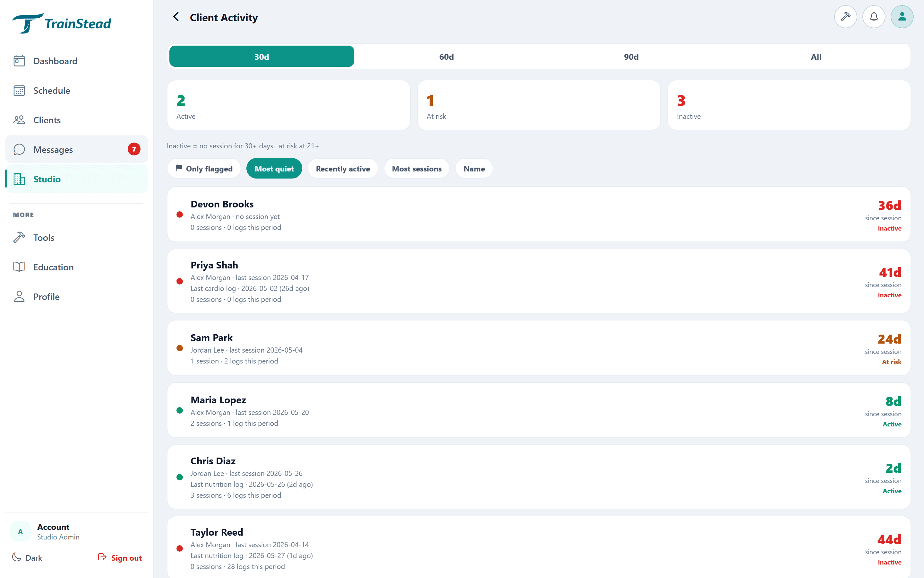
Task: Switch to 90d period
Action: pos(631,57)
